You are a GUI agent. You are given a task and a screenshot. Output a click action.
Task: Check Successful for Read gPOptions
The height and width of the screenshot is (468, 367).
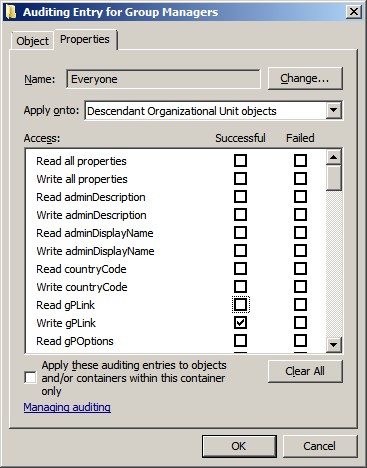point(240,341)
